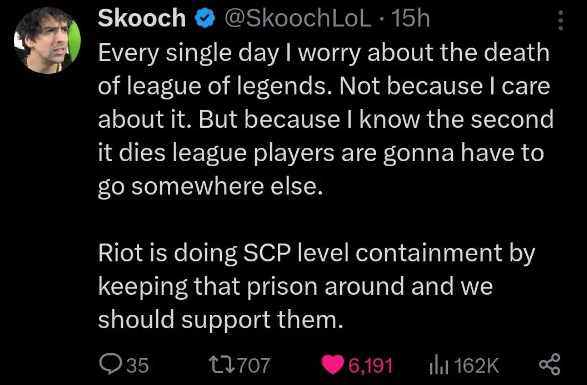The width and height of the screenshot is (587, 385).
Task: Click the text 'should support them.'
Action: click(x=220, y=321)
